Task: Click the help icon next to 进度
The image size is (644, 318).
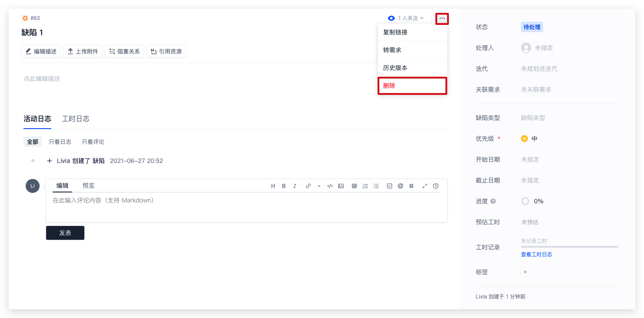Action: coord(493,201)
